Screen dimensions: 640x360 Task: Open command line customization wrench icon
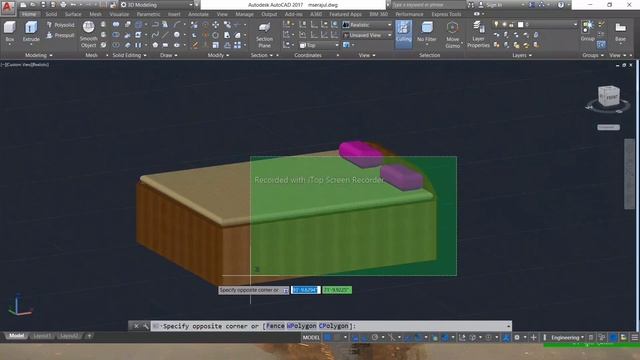[145, 326]
